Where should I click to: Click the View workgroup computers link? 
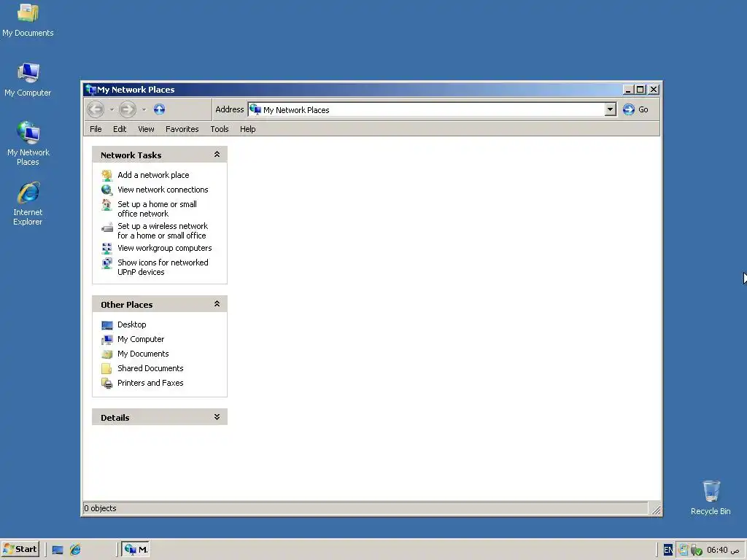pyautogui.click(x=165, y=248)
